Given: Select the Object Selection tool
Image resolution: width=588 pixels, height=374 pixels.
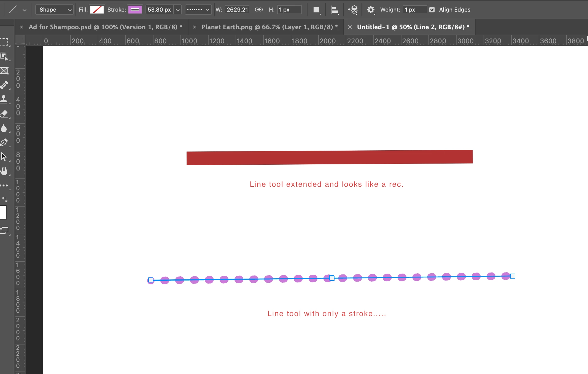Looking at the screenshot, I should 4,56.
